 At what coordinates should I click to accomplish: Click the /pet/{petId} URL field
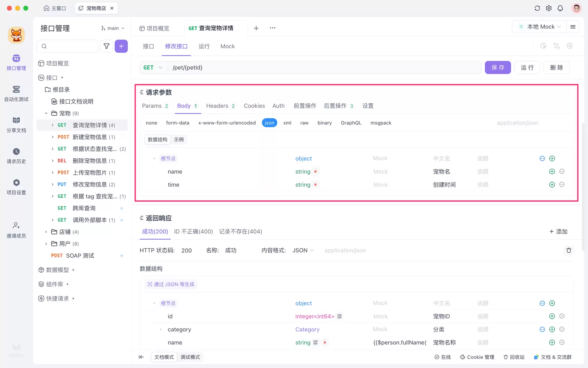[325, 67]
